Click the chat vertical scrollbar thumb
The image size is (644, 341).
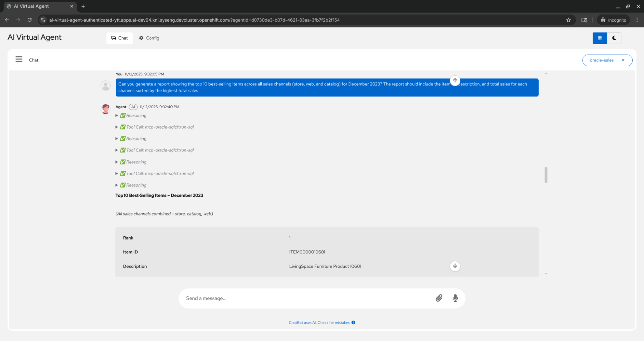(546, 175)
